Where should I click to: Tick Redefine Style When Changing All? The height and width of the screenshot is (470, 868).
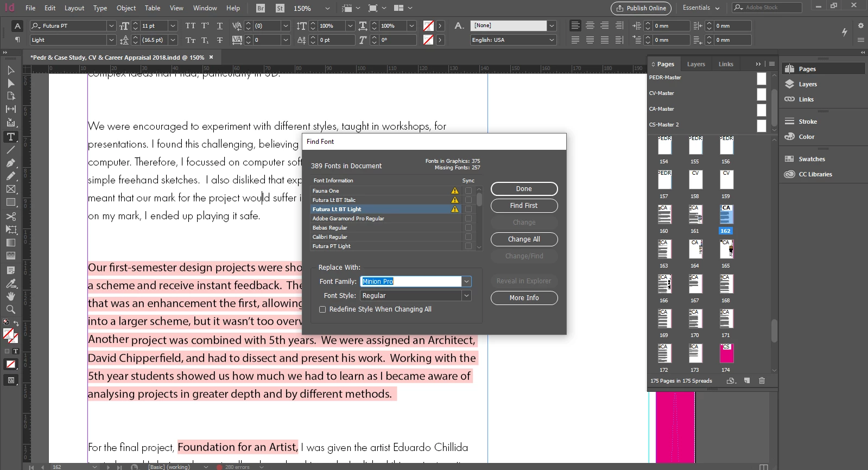(x=322, y=309)
